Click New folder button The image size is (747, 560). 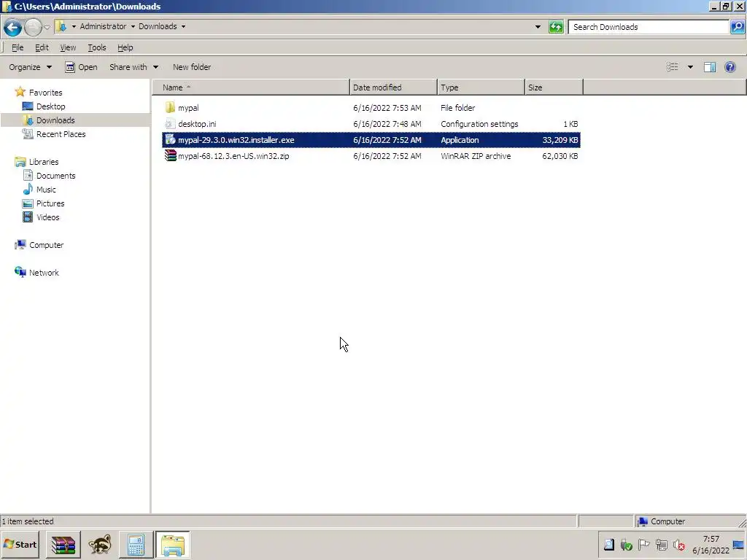[192, 67]
